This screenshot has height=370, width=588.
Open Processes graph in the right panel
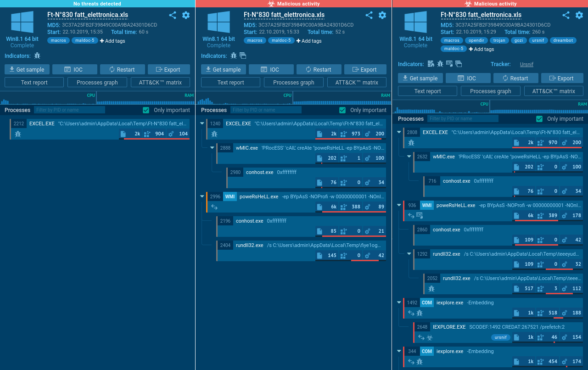tap(490, 91)
